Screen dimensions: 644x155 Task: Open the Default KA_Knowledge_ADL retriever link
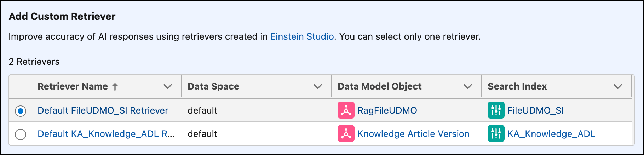click(x=106, y=134)
